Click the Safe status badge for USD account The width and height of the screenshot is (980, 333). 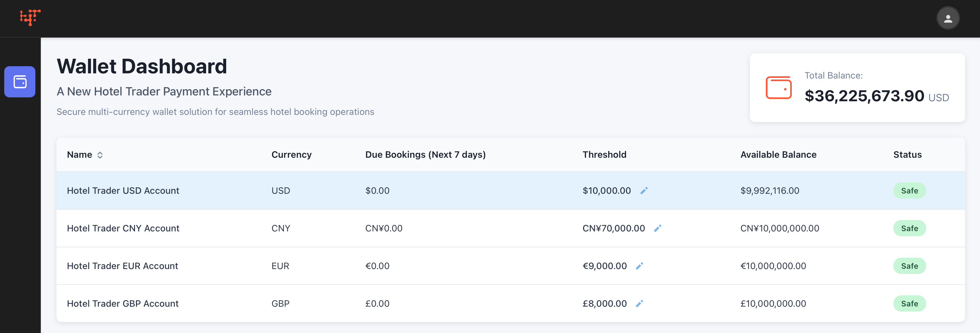coord(909,191)
